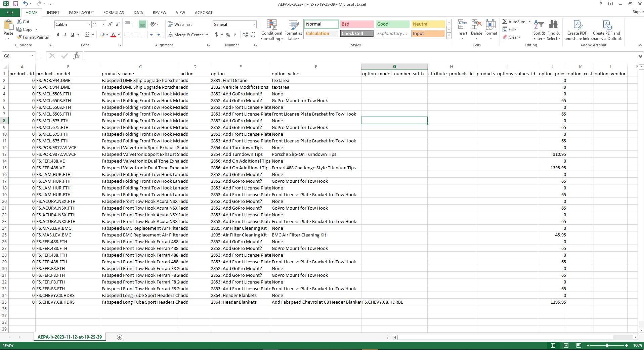The width and height of the screenshot is (644, 350).
Task: Click the Copy button
Action: 25,29
